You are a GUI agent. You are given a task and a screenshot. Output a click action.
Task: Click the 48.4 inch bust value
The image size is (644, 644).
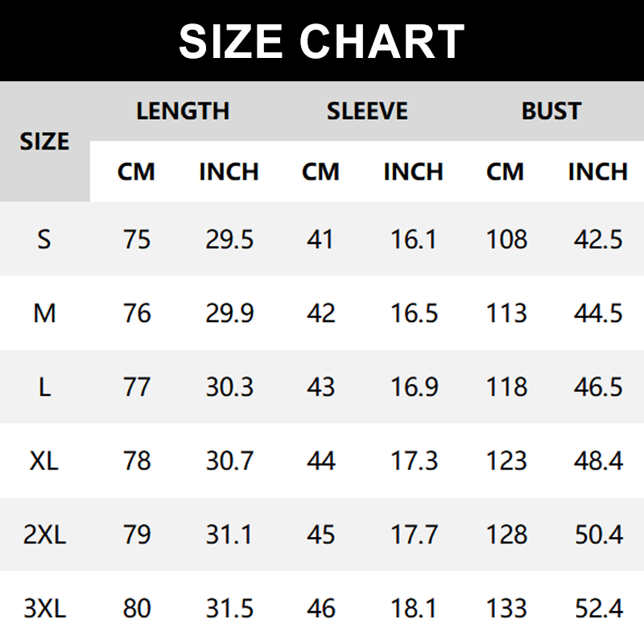pos(598,461)
